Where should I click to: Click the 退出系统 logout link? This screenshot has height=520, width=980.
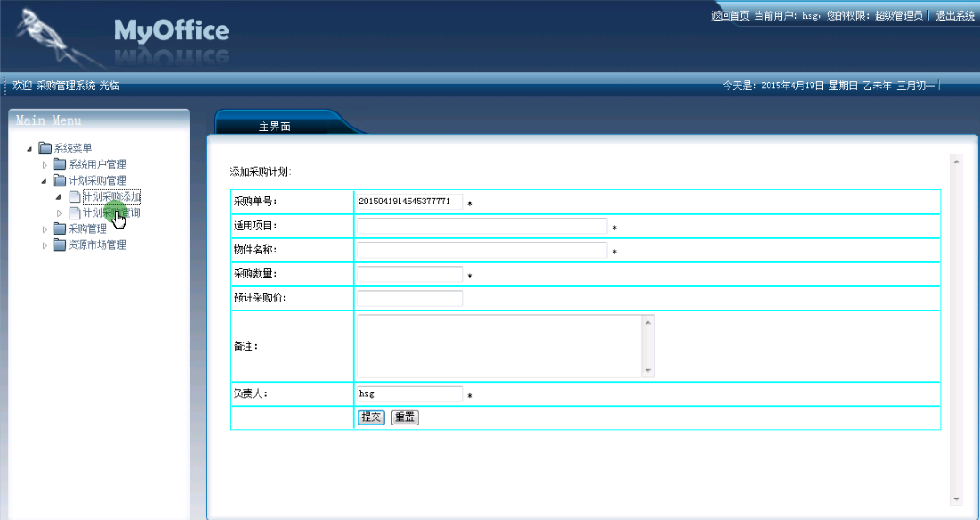[x=954, y=16]
